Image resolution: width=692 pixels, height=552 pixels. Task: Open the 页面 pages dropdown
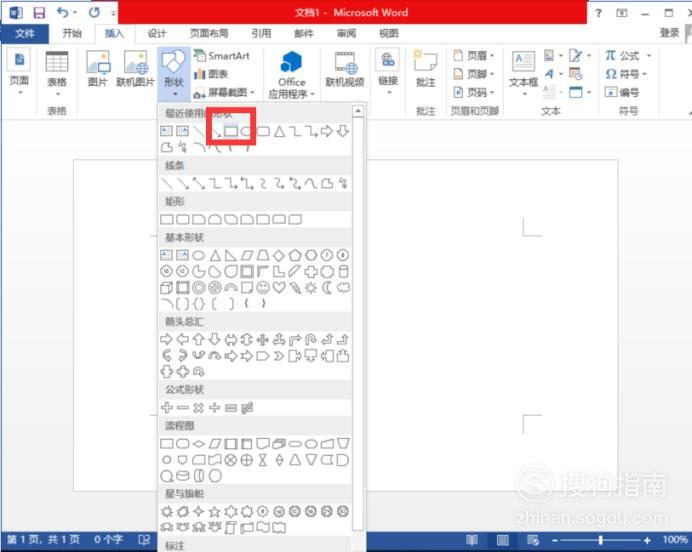(x=19, y=73)
